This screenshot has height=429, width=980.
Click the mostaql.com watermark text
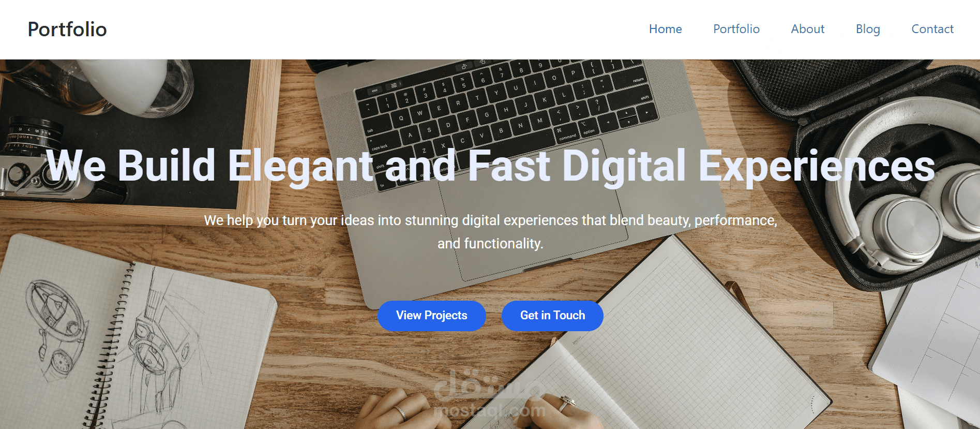pyautogui.click(x=489, y=410)
